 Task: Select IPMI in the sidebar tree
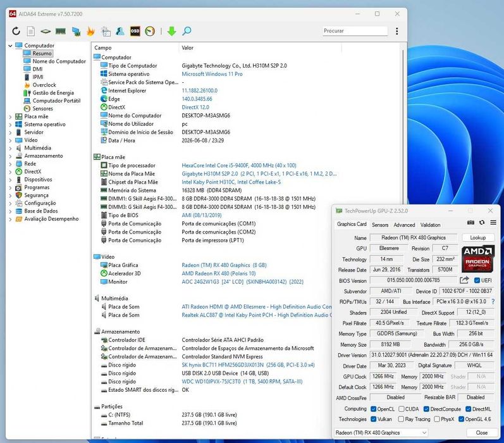[37, 77]
